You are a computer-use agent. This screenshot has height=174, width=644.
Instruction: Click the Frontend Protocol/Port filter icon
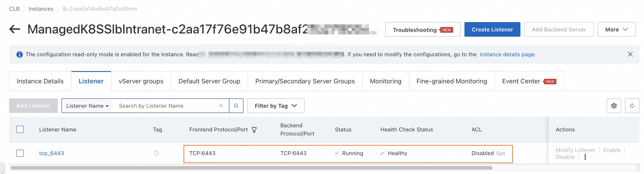(x=254, y=130)
